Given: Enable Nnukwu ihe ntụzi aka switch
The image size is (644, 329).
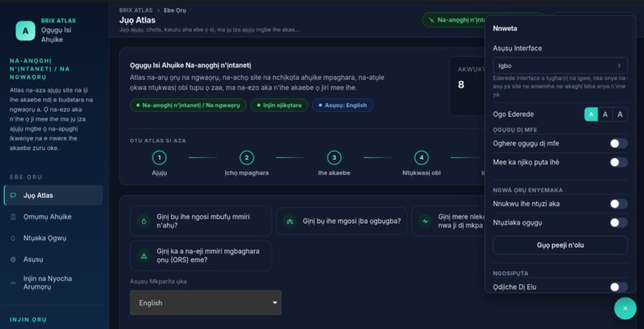Looking at the screenshot, I should coord(618,204).
